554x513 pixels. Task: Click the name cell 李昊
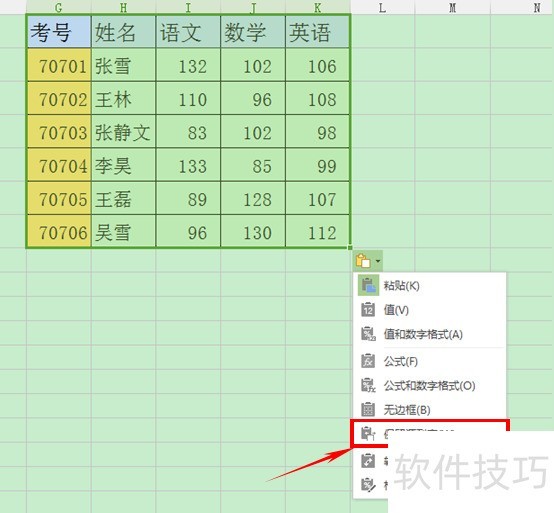123,165
